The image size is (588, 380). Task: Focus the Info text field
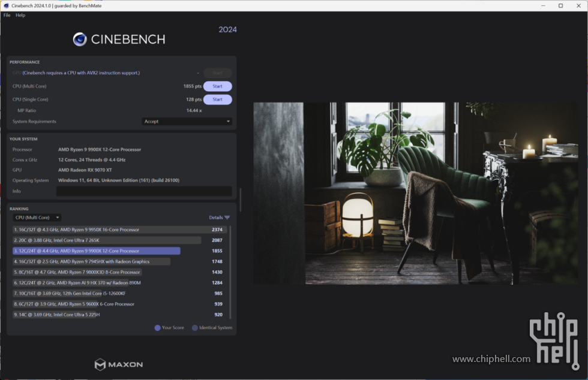point(144,191)
